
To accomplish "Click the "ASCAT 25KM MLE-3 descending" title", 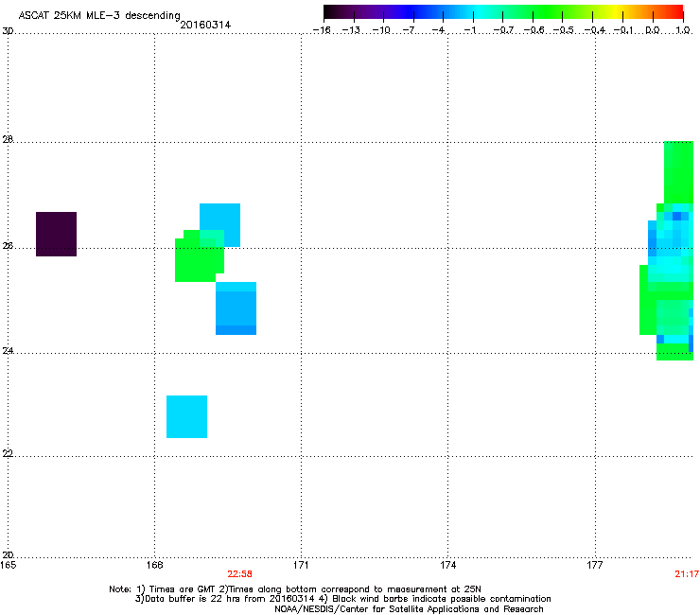I will coord(99,16).
